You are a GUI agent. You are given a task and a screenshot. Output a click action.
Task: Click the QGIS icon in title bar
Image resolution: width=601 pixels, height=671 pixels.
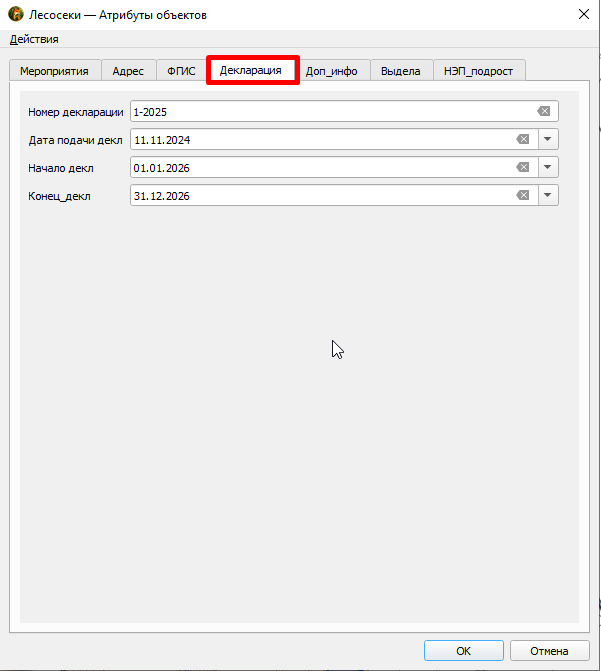pyautogui.click(x=16, y=14)
